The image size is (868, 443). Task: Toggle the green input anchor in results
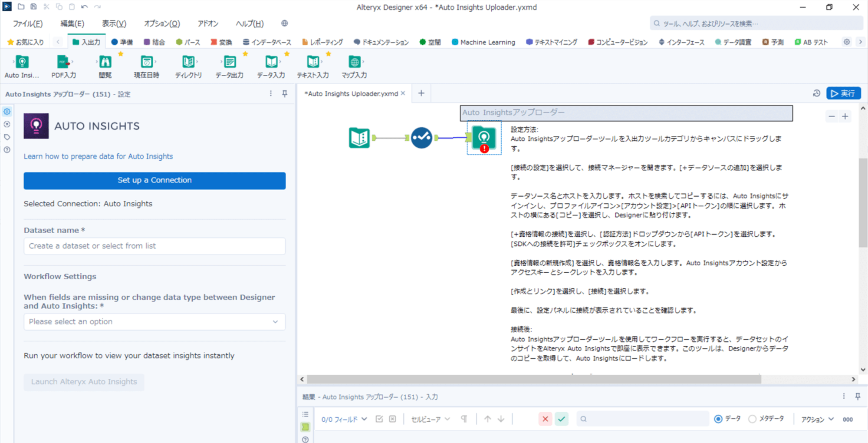coord(306,427)
